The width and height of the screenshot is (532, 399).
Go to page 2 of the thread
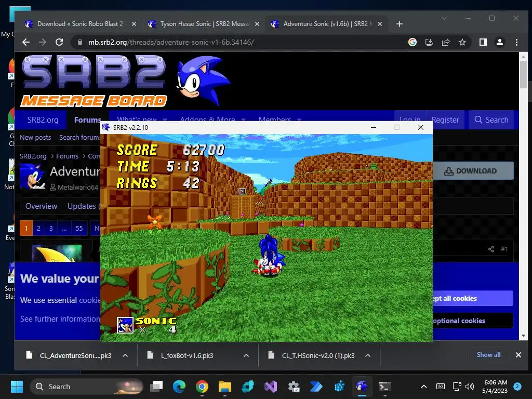[x=38, y=229]
